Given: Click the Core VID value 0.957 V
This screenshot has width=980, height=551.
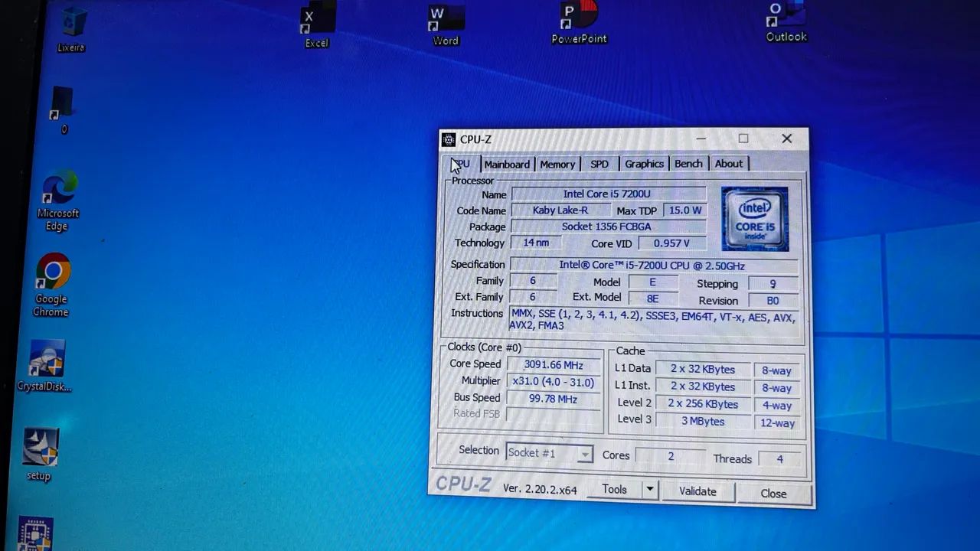Looking at the screenshot, I should (x=671, y=243).
